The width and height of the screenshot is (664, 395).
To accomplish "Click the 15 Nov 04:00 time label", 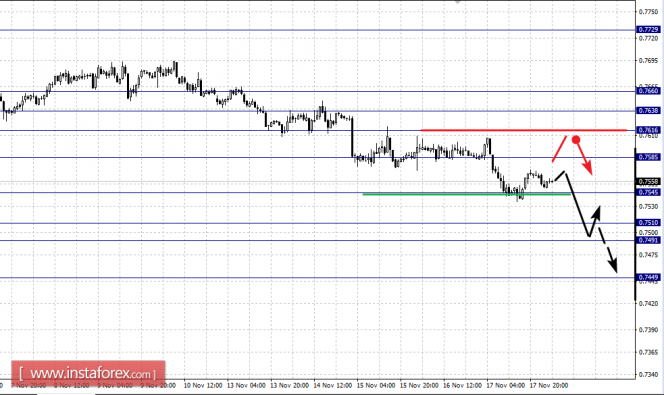I will click(376, 386).
